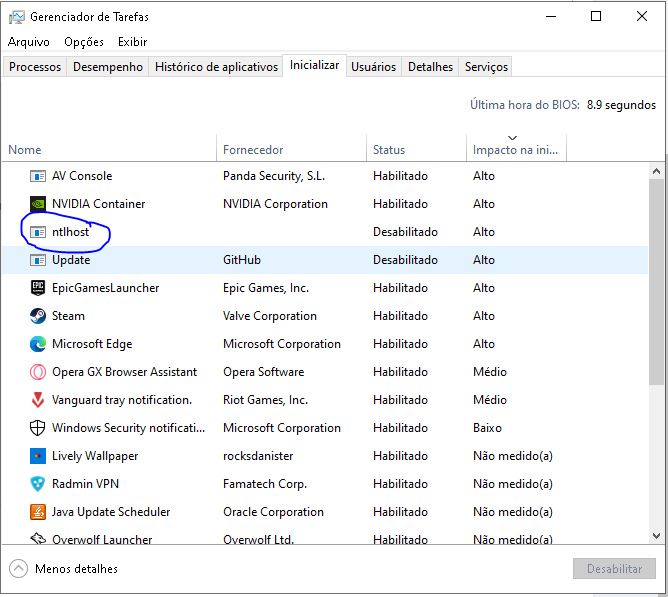Select Opera GX Browser Assistant name
Image resolution: width=668 pixels, height=597 pixels.
coord(124,372)
